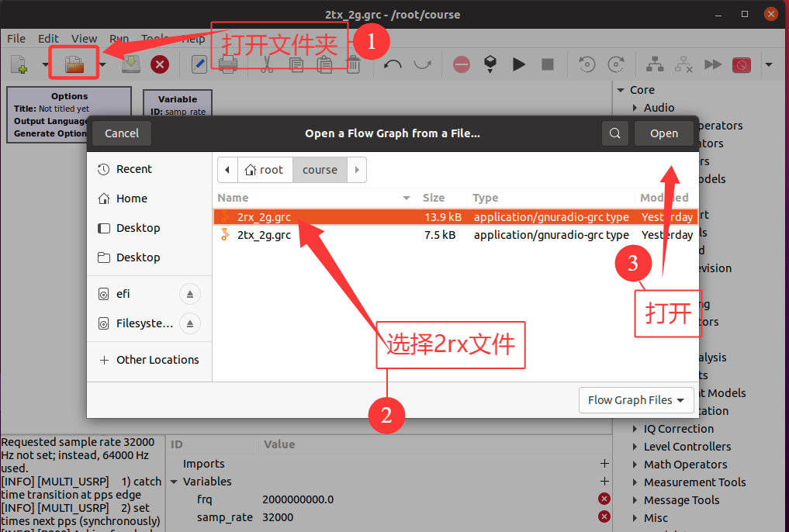Image resolution: width=789 pixels, height=532 pixels.
Task: Select the efi drive in the sidebar
Action: click(x=123, y=294)
